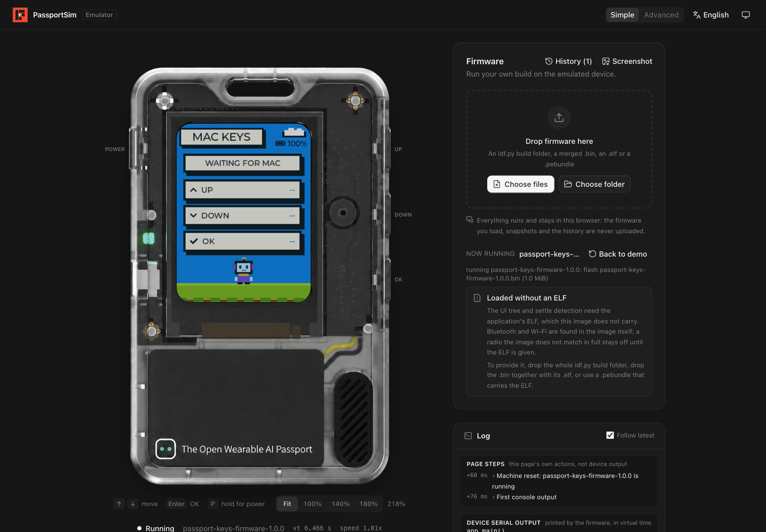Click Back to demo

point(618,254)
